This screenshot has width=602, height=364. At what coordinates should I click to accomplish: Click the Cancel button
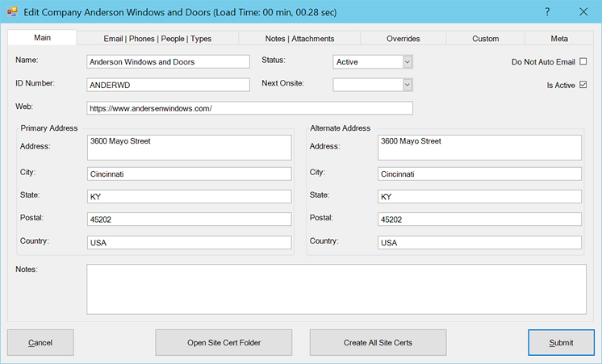tap(40, 342)
